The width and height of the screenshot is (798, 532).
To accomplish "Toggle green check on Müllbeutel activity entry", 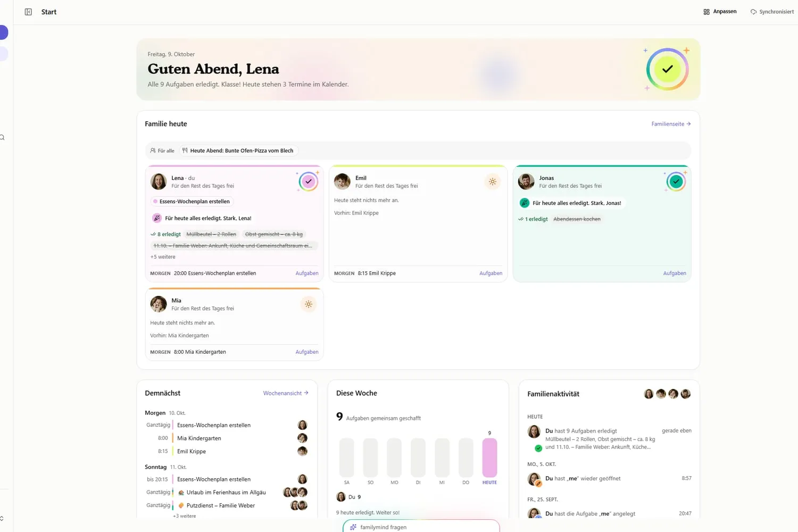I will (538, 448).
